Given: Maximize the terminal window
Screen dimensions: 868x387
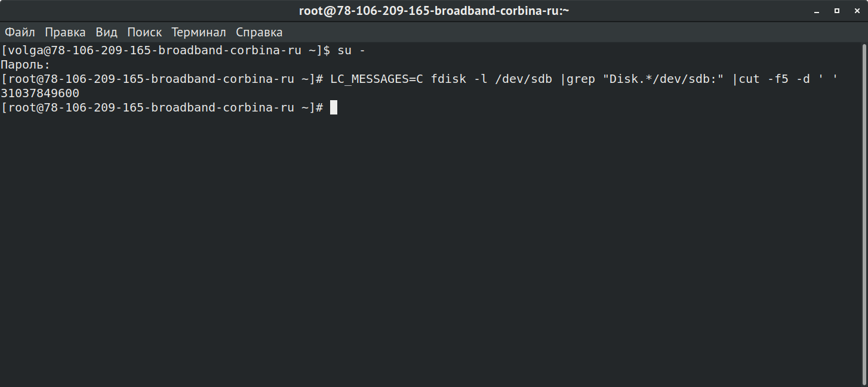Looking at the screenshot, I should pyautogui.click(x=837, y=11).
